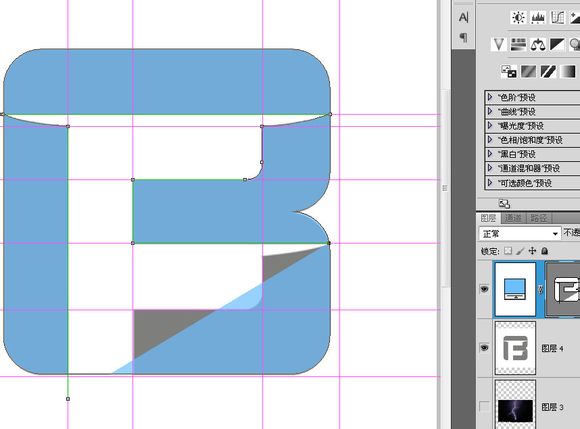Switch to the 通道 tab
Image resolution: width=580 pixels, height=429 pixels.
coord(513,218)
